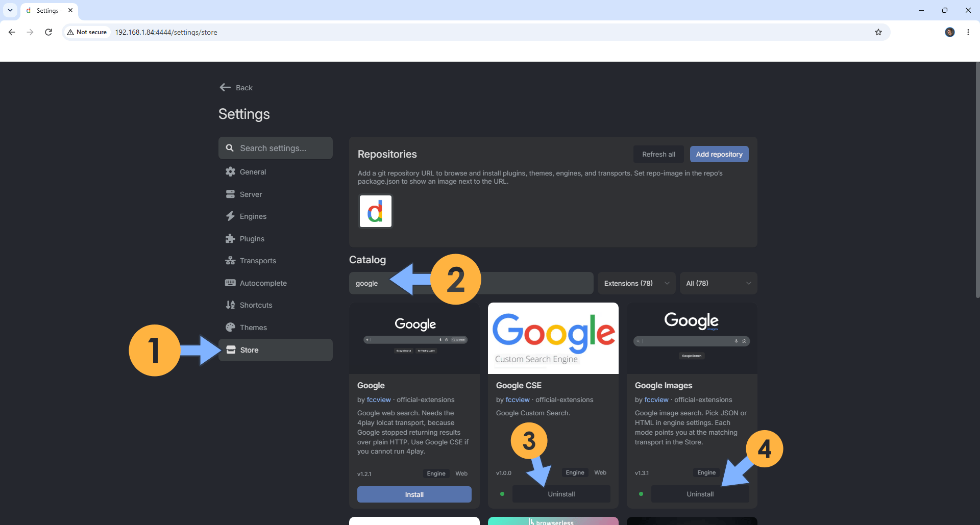Click the Server icon in sidebar
The height and width of the screenshot is (525, 980).
[230, 194]
